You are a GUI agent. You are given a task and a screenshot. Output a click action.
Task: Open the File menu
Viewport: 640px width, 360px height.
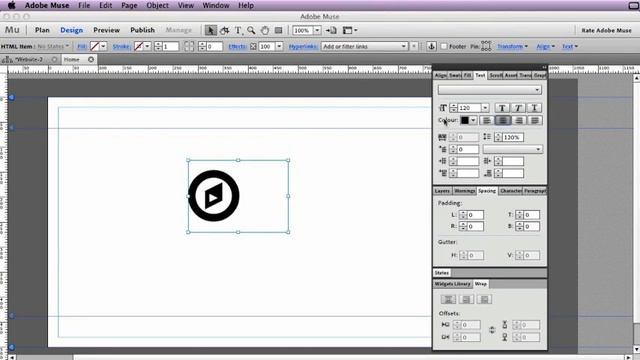[84, 5]
